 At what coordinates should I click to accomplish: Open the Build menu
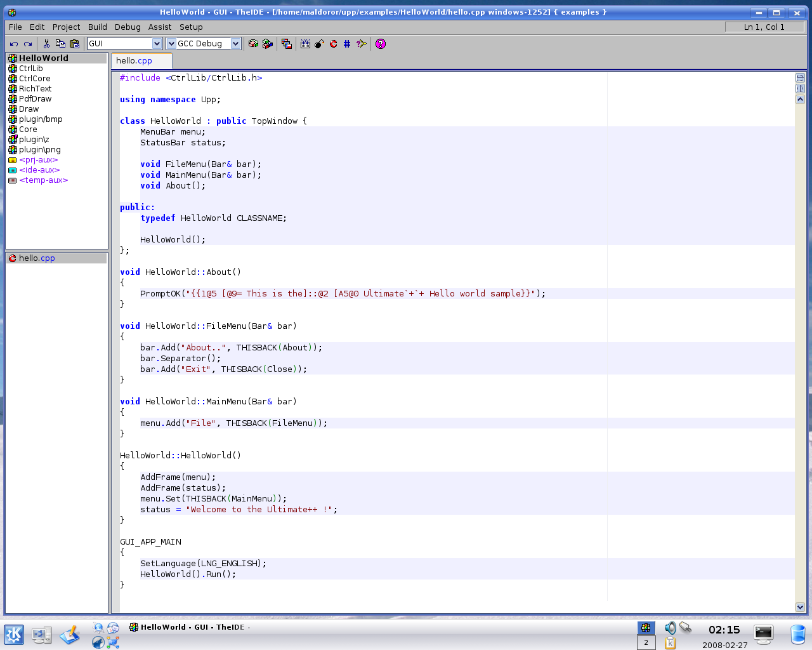pyautogui.click(x=97, y=27)
